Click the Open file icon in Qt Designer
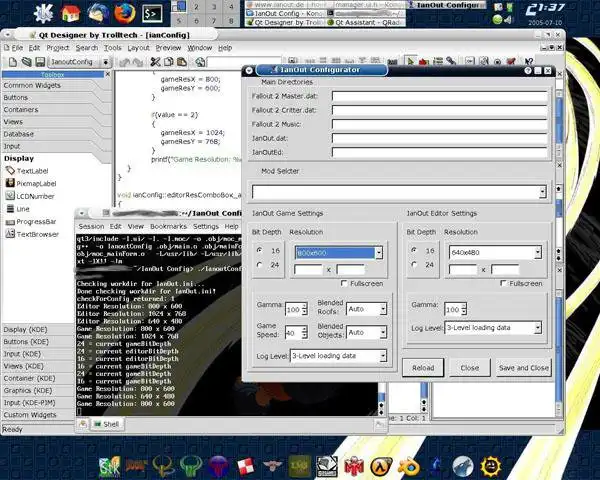 (x=26, y=62)
